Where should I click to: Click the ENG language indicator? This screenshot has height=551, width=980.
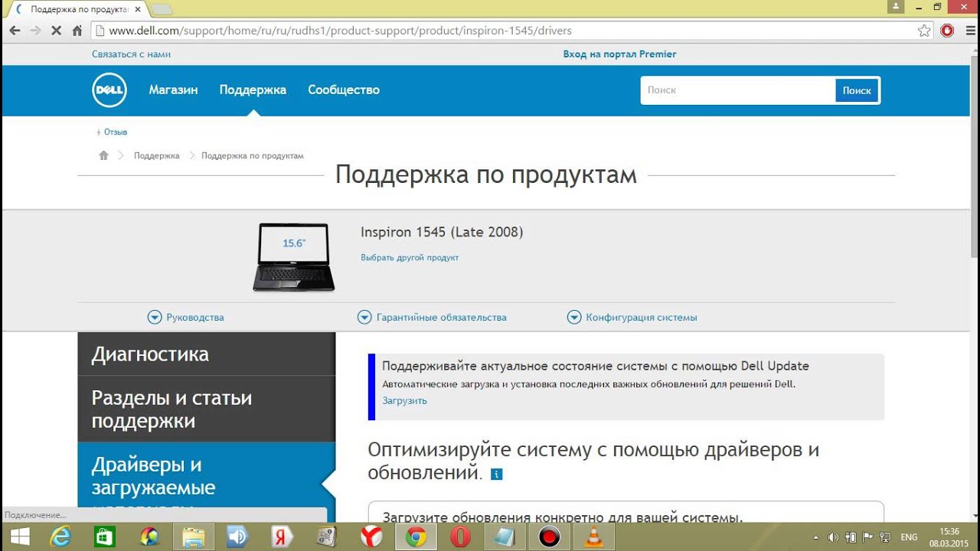(909, 537)
